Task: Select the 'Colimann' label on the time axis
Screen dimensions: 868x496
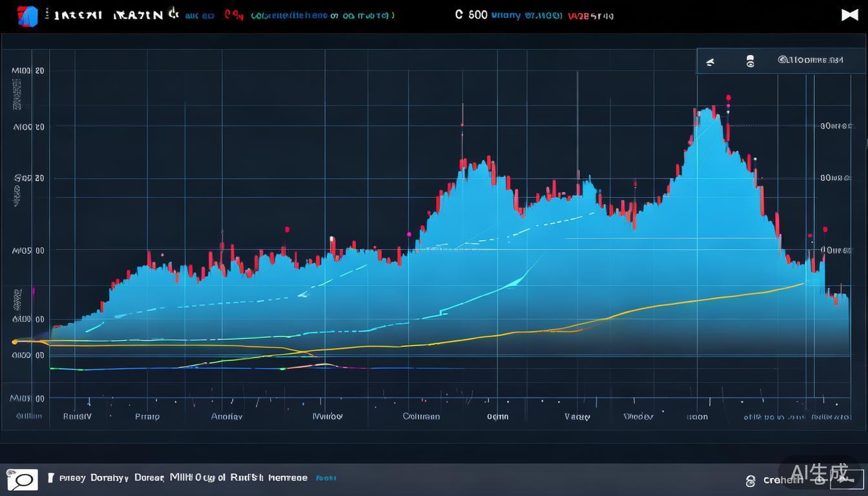Action: coord(421,417)
